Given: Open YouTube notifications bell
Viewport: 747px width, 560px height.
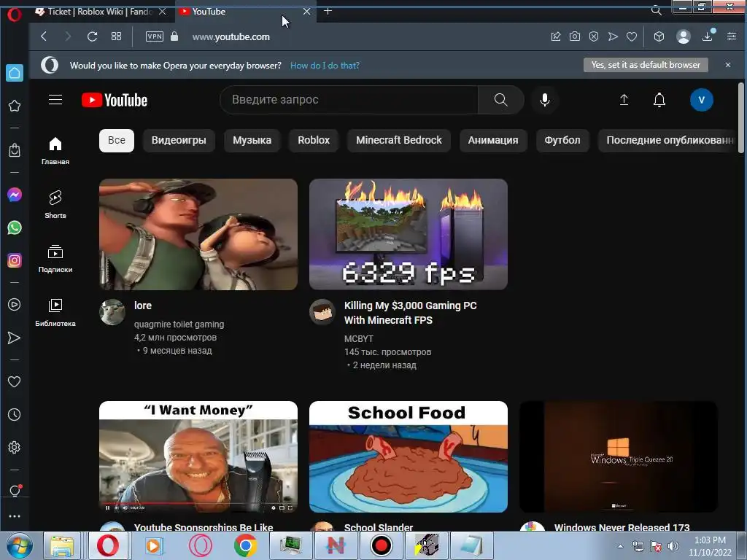Looking at the screenshot, I should (659, 99).
